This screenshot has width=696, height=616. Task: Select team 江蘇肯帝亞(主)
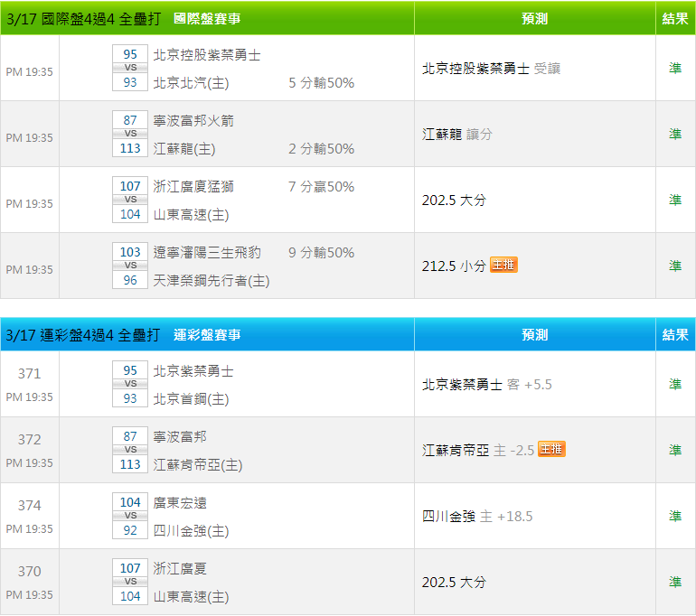pyautogui.click(x=198, y=465)
